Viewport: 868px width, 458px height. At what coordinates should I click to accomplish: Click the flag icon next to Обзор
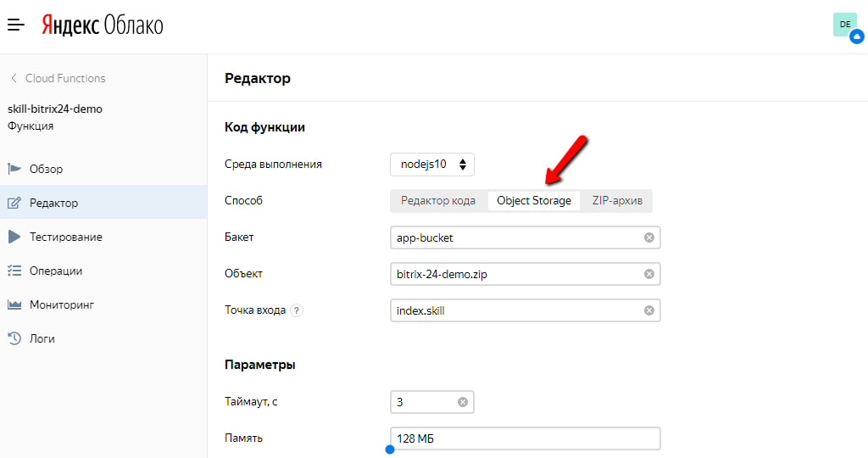(x=14, y=169)
